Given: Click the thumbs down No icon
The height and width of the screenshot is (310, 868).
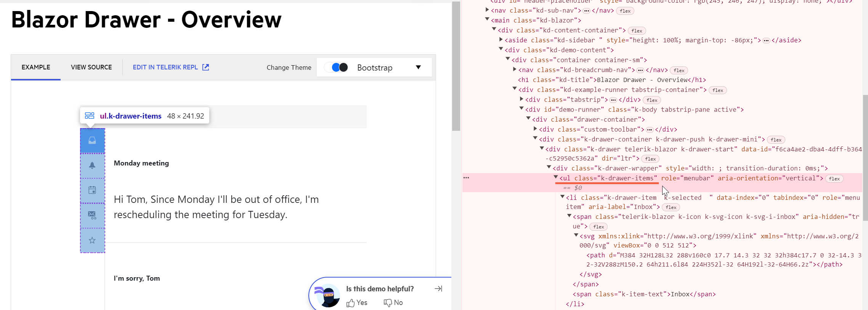Looking at the screenshot, I should [x=388, y=303].
